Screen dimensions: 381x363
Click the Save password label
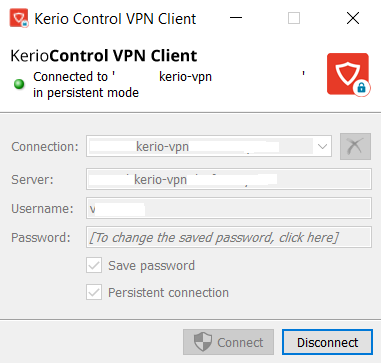click(x=151, y=266)
